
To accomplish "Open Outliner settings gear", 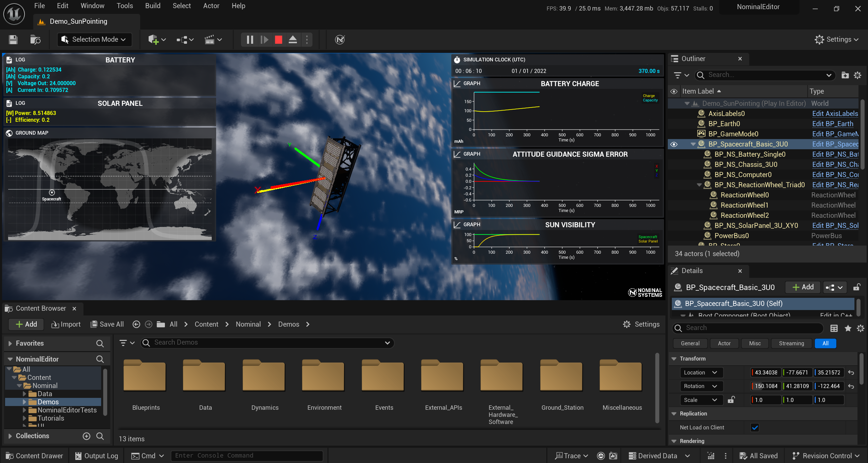I will coord(857,75).
